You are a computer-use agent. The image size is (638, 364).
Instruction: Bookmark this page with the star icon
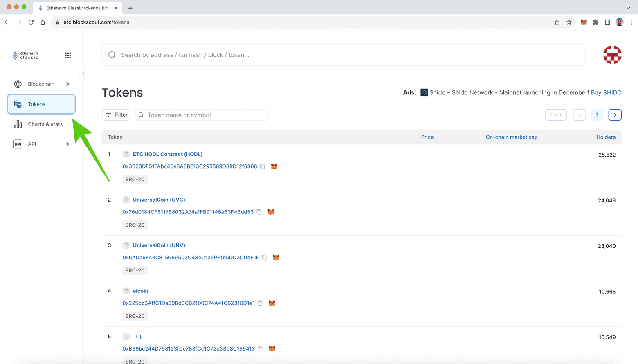569,22
